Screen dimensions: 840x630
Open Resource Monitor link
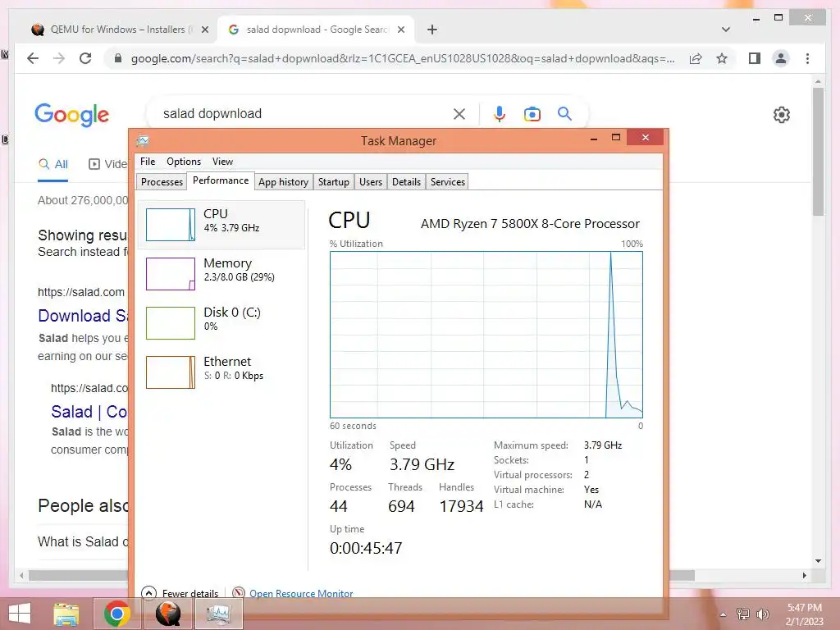tap(301, 593)
